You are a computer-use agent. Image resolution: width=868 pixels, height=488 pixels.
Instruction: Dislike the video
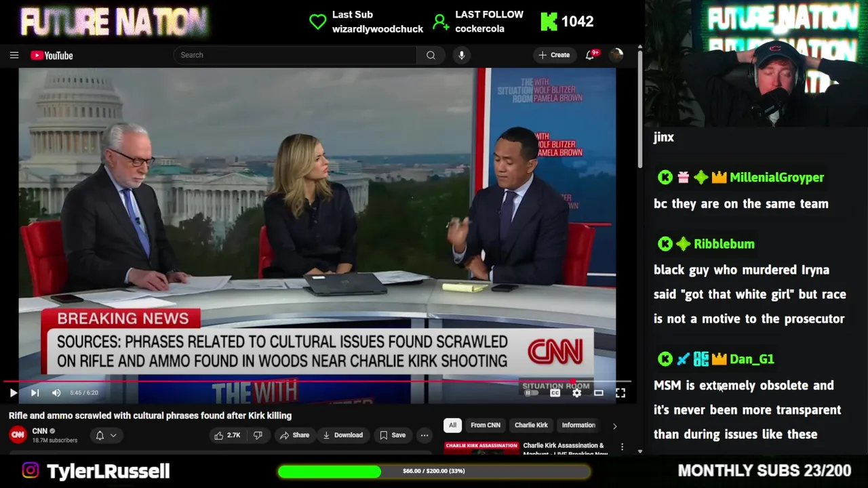tap(258, 435)
